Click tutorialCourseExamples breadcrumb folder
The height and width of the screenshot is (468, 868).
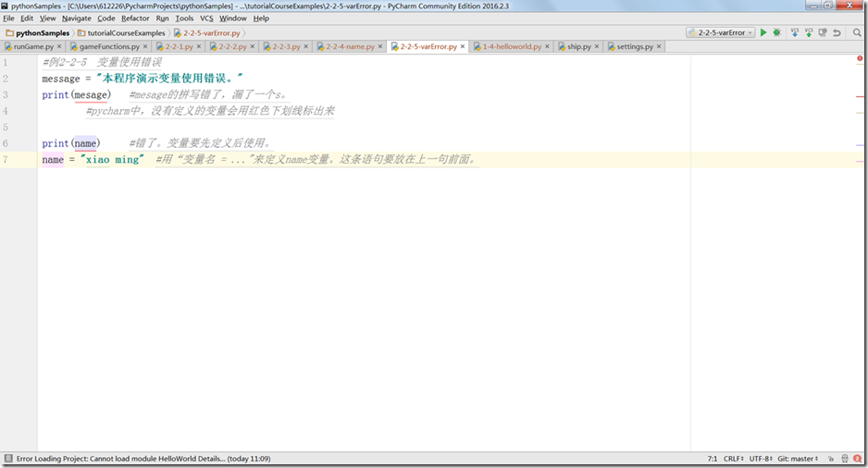point(121,32)
